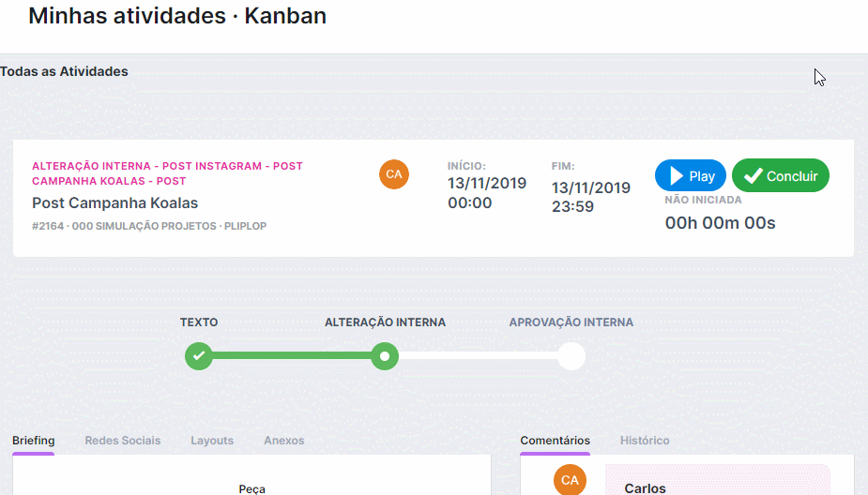This screenshot has height=495, width=868.
Task: Select the Briefing tab
Action: click(33, 441)
